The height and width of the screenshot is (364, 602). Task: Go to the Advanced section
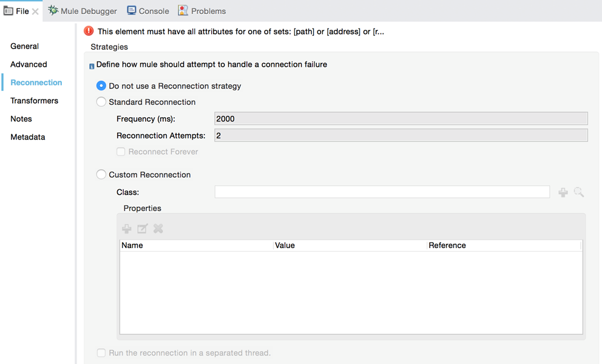click(29, 64)
